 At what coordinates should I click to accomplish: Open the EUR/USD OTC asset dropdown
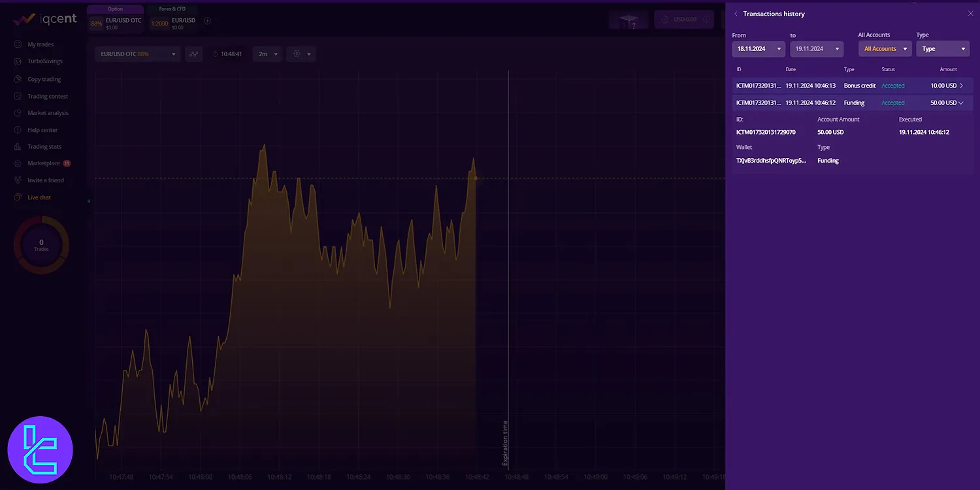click(138, 54)
